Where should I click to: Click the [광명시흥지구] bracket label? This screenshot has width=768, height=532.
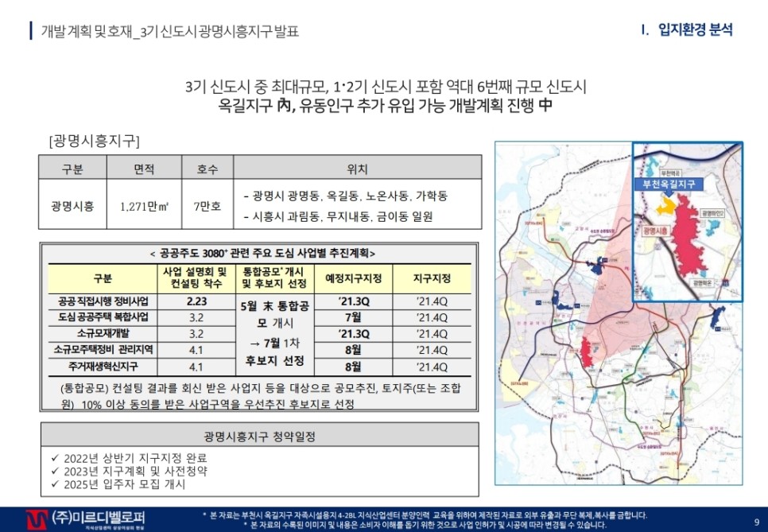click(94, 142)
